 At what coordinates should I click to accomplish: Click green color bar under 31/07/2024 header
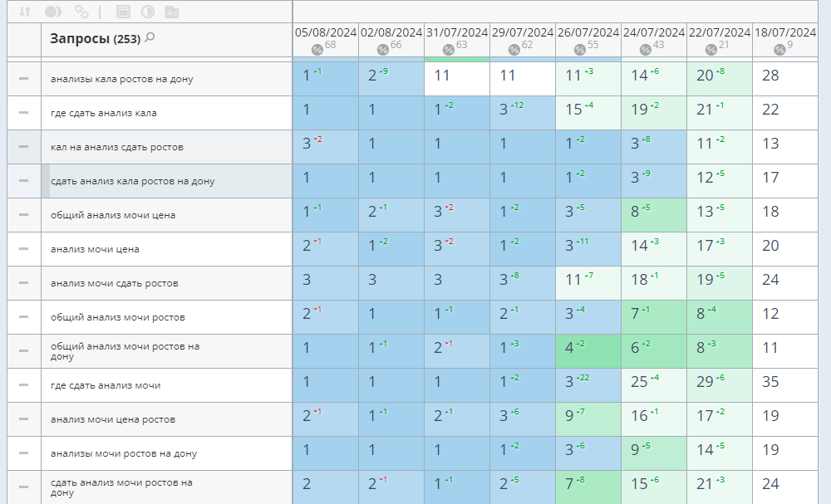(x=457, y=59)
